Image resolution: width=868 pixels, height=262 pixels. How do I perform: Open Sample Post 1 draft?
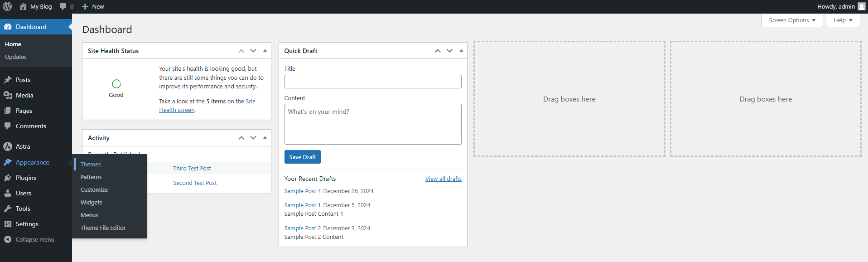pyautogui.click(x=303, y=205)
